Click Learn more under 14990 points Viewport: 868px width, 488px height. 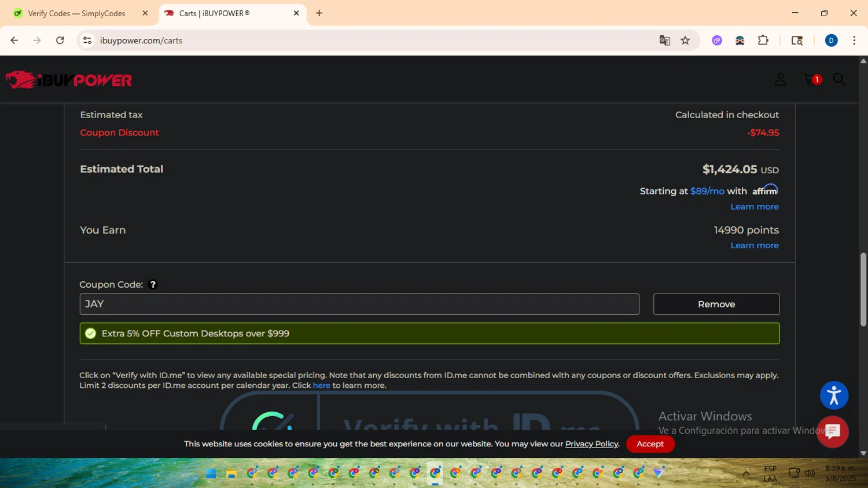[x=755, y=245]
